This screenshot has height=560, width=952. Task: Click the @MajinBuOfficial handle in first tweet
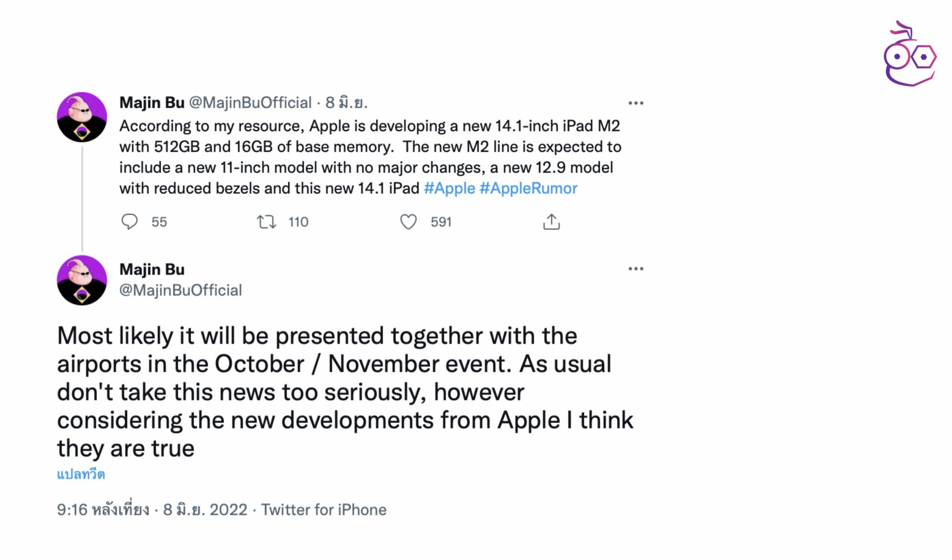(x=250, y=103)
